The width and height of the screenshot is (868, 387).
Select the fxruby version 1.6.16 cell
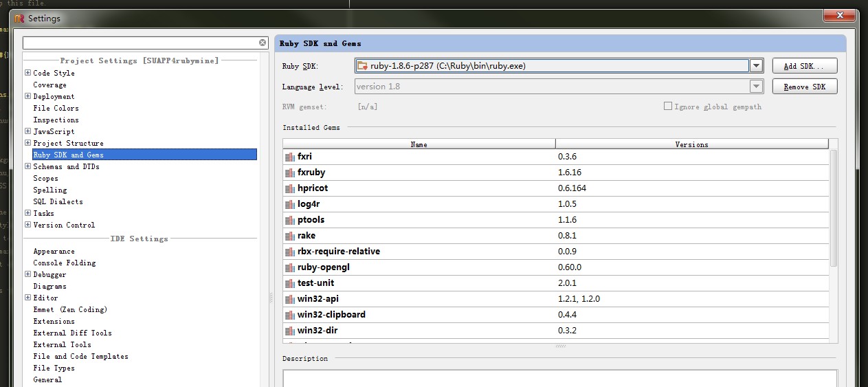pos(693,173)
